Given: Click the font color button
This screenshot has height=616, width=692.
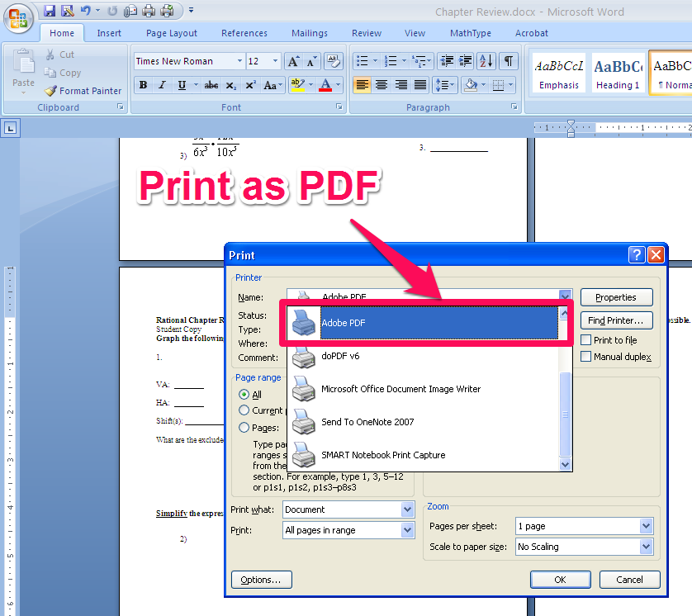Looking at the screenshot, I should tap(325, 85).
